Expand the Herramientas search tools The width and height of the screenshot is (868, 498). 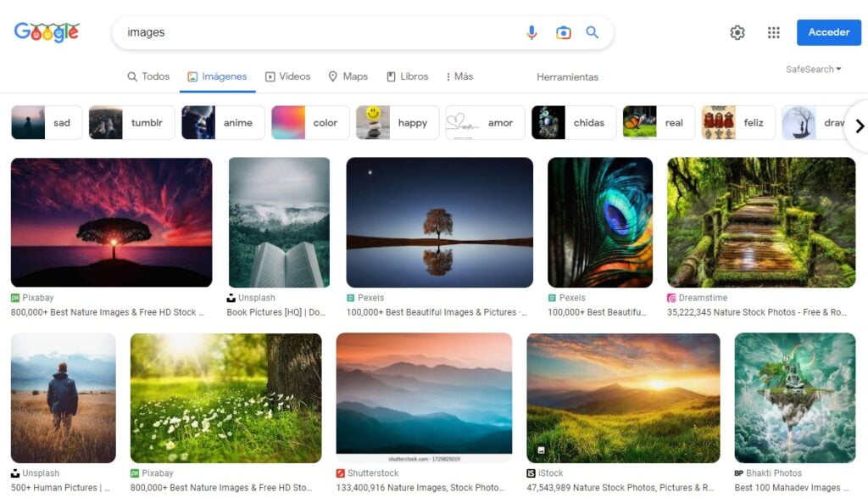[x=567, y=76]
